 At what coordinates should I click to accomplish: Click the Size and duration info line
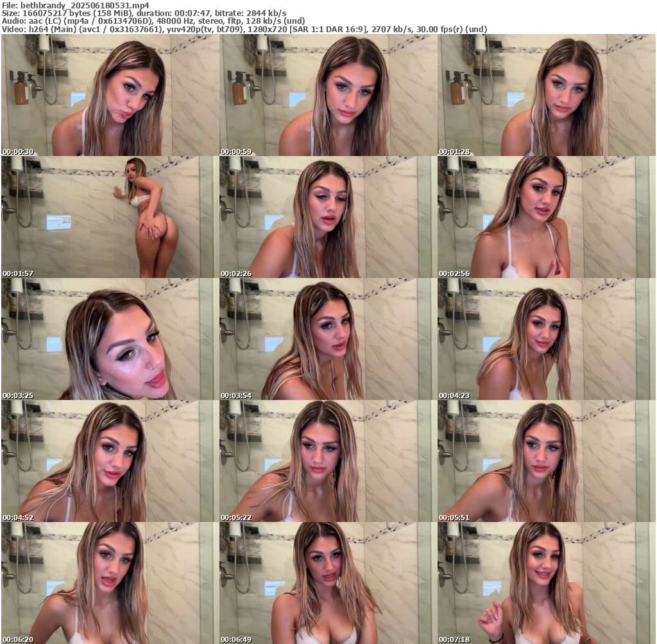pos(144,13)
